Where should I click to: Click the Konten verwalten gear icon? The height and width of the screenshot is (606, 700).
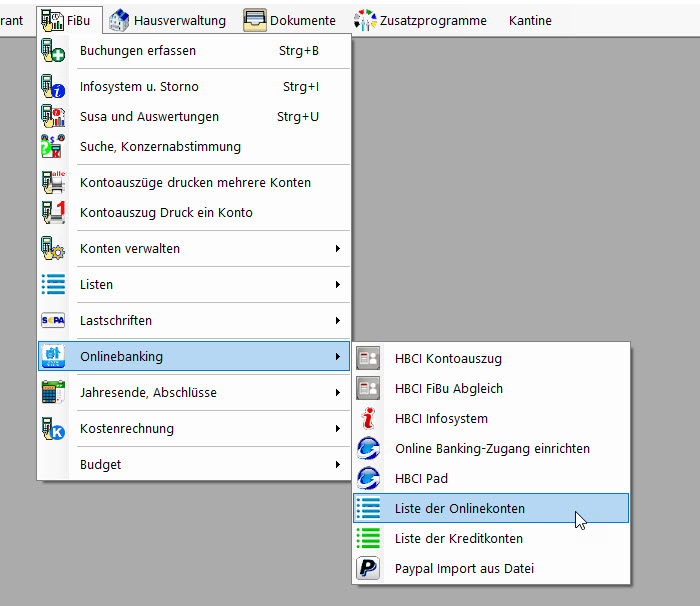(53, 248)
